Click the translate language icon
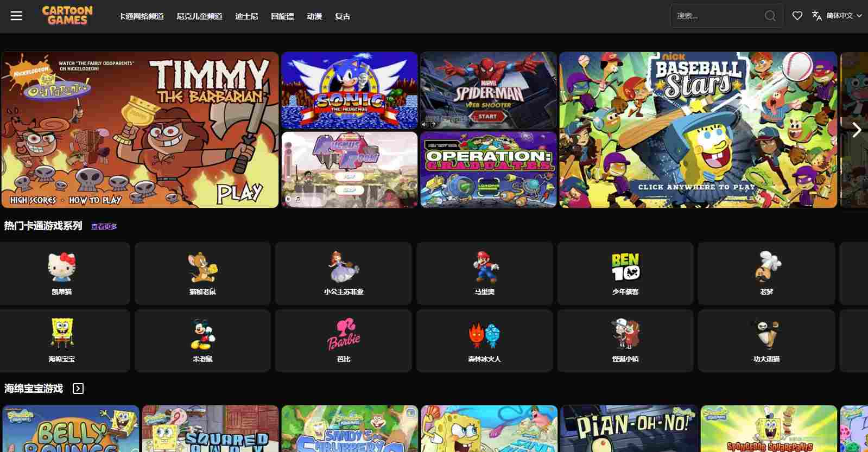This screenshot has width=868, height=452. pos(817,16)
